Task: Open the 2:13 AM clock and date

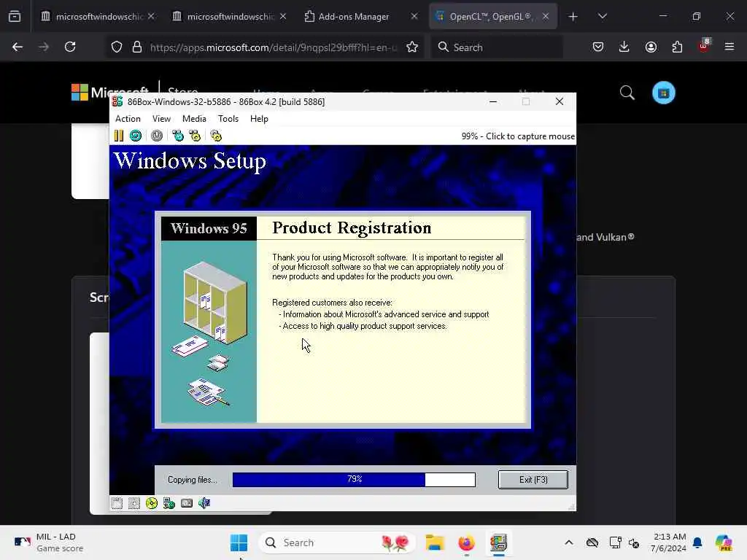Action: (670, 542)
